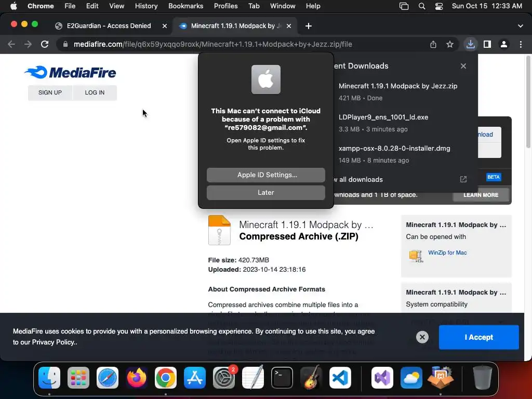Open Chrome three-dot menu
Image resolution: width=532 pixels, height=399 pixels.
coord(521,45)
